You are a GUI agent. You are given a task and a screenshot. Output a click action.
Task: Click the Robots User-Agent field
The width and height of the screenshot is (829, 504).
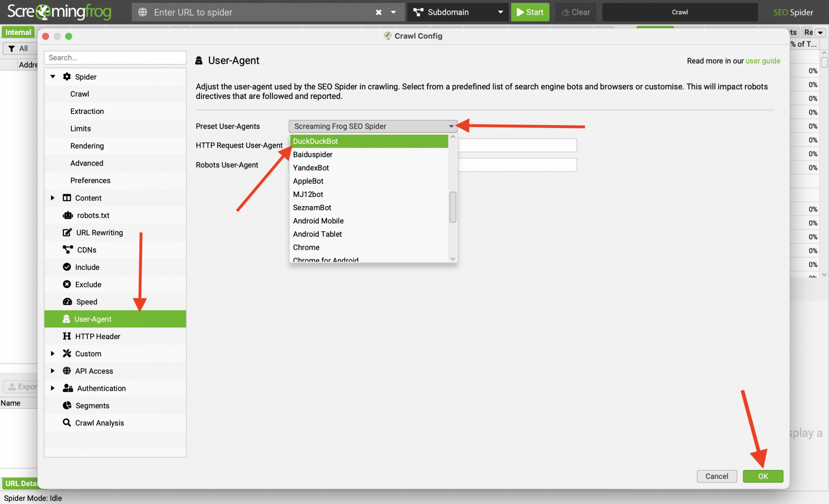(x=517, y=165)
